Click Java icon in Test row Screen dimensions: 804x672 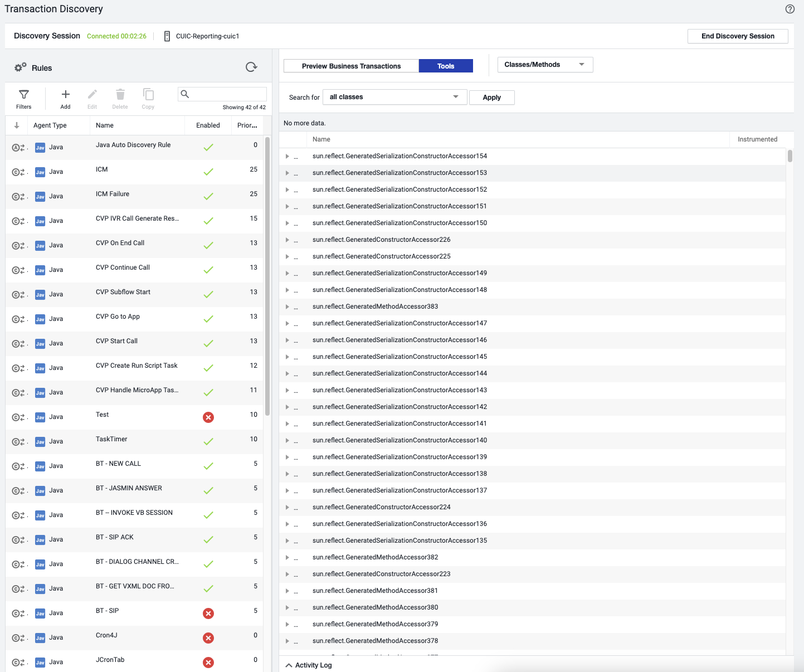40,417
